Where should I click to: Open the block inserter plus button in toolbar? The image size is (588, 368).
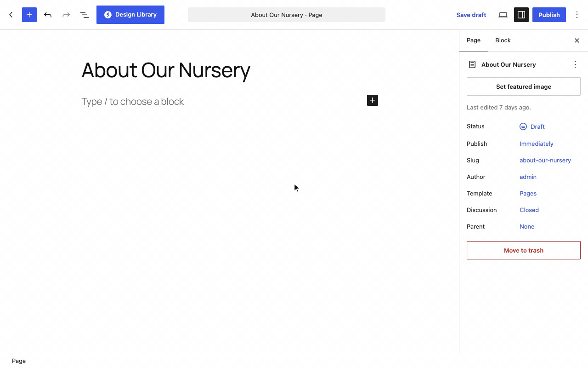29,15
